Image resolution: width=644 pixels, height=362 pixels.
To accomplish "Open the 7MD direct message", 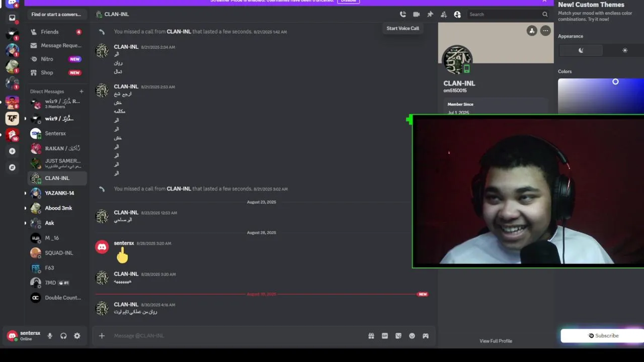I will click(x=57, y=283).
